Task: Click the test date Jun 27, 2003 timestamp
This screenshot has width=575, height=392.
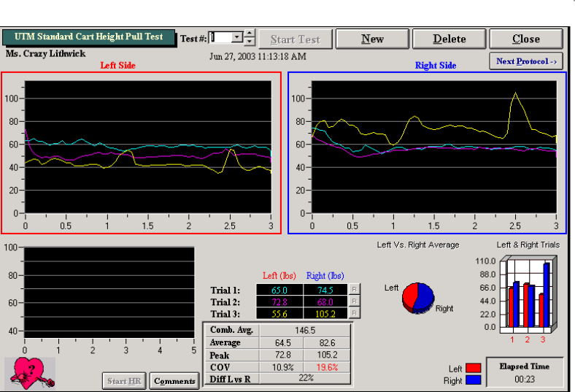Action: point(258,56)
